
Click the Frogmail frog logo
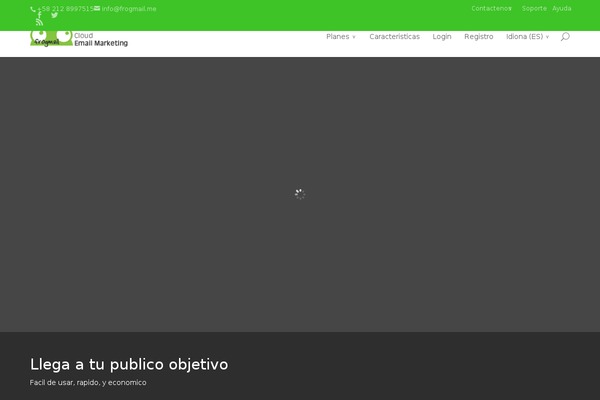coord(51,39)
